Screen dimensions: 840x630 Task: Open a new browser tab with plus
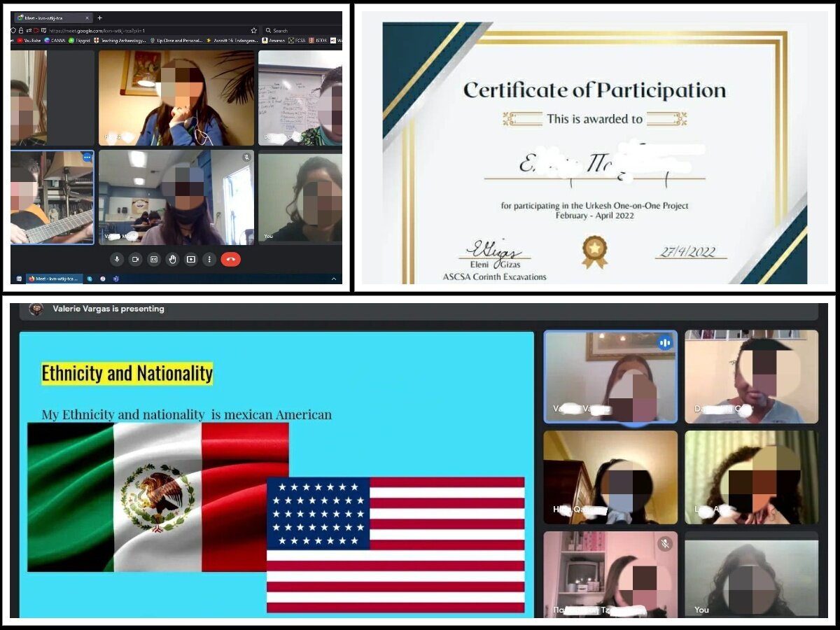click(x=99, y=17)
